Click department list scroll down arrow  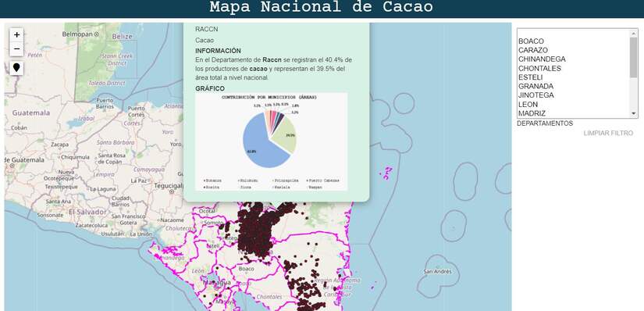634,113
